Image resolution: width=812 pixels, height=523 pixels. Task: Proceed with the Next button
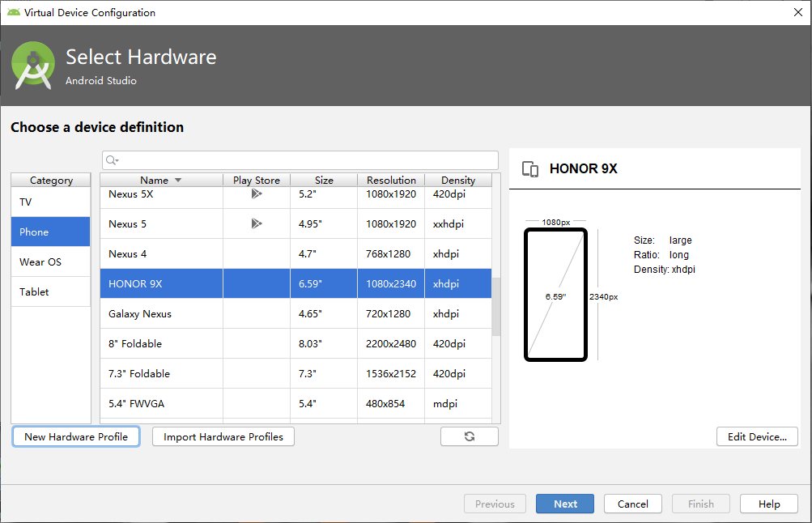click(565, 504)
